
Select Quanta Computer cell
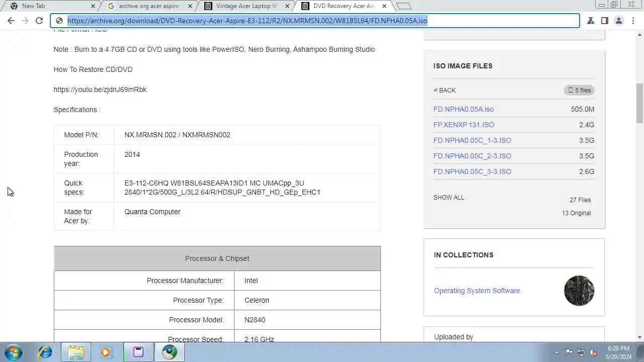pyautogui.click(x=247, y=216)
